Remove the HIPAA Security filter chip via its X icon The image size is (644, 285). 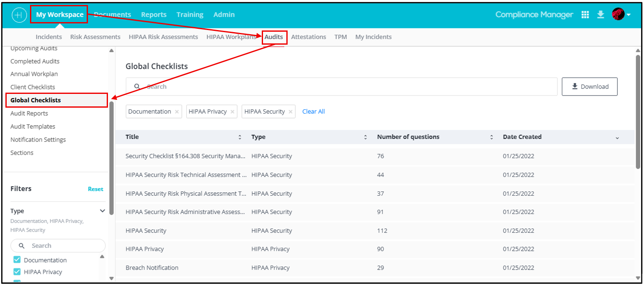pyautogui.click(x=291, y=111)
